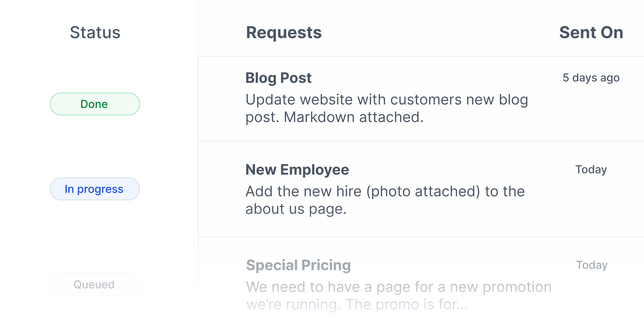Click the truncated "we're running. The promo" line
This screenshot has height=330, width=644.
click(357, 304)
